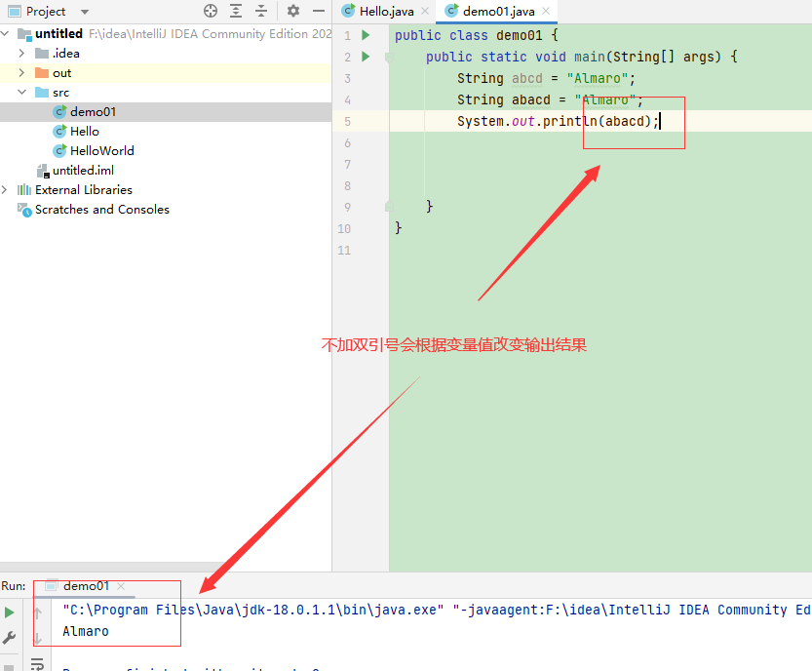This screenshot has height=671, width=812.
Task: Click the wrench run configuration icon
Action: (x=9, y=637)
